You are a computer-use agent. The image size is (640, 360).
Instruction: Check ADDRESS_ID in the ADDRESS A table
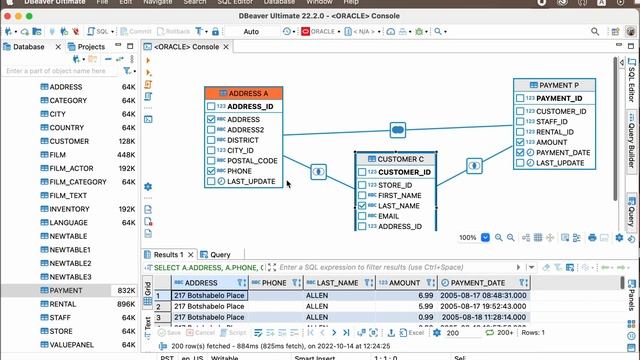tap(211, 107)
